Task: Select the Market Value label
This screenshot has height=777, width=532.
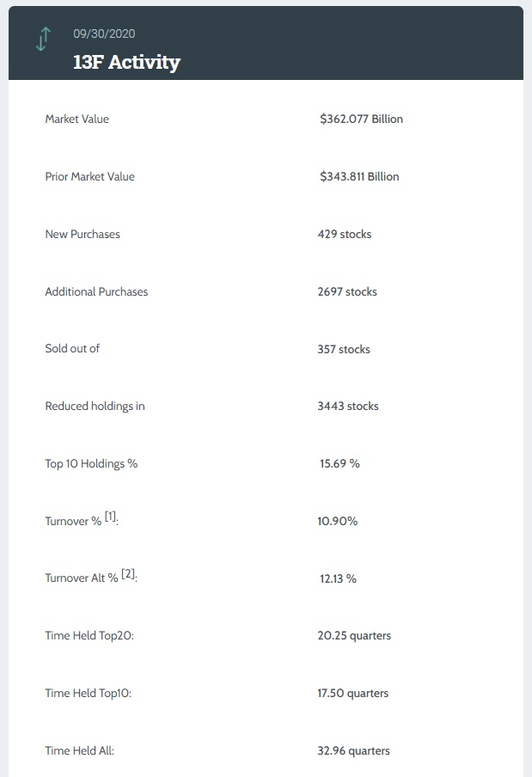Action: 76,119
